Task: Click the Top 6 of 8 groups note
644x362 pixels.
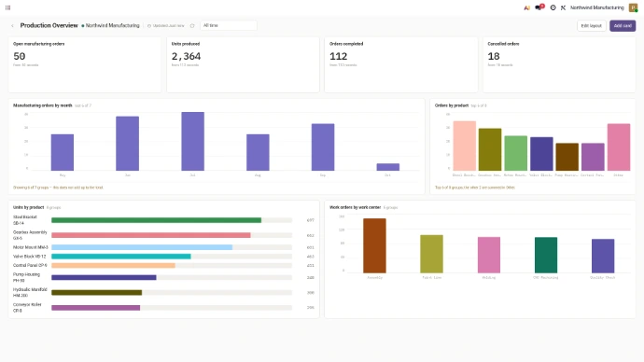Action: coord(475,188)
